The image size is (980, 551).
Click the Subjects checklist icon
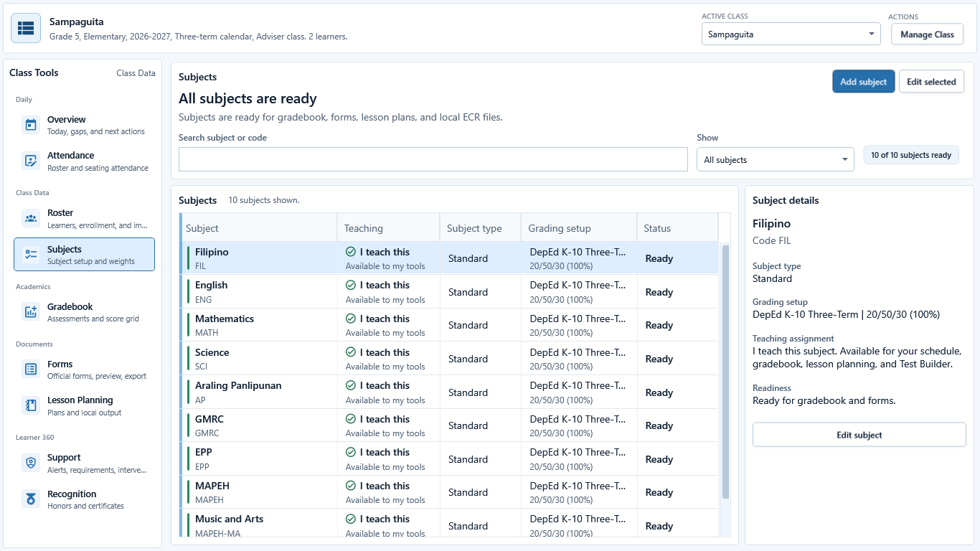click(31, 255)
